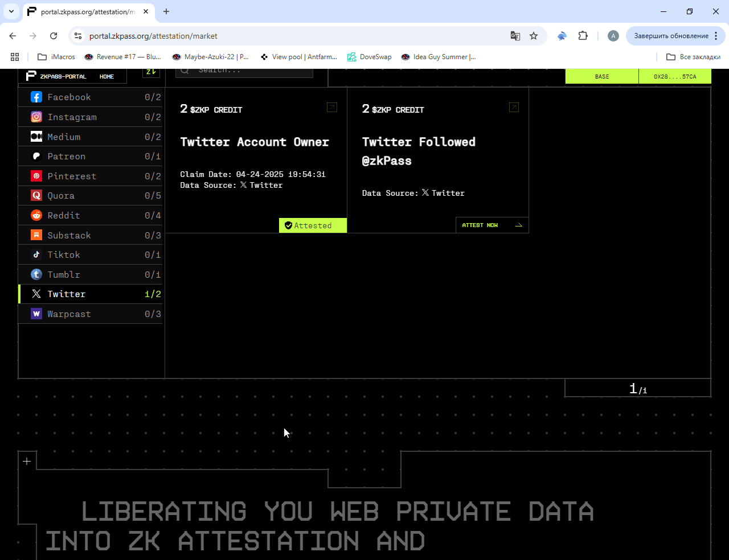Open external link icon on Twitter Followed @zkPass card

(x=514, y=107)
